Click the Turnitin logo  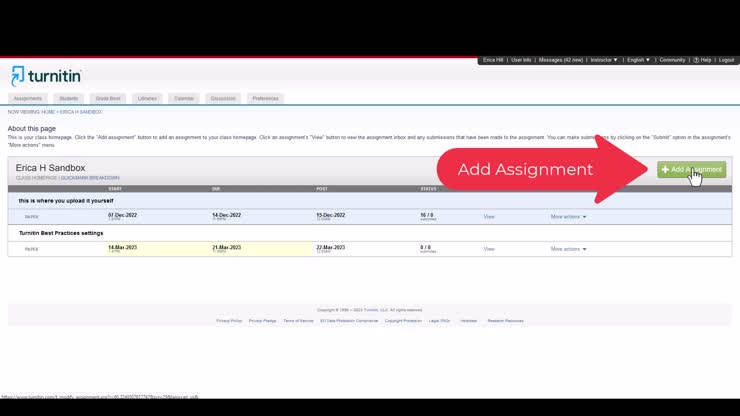pyautogui.click(x=46, y=76)
